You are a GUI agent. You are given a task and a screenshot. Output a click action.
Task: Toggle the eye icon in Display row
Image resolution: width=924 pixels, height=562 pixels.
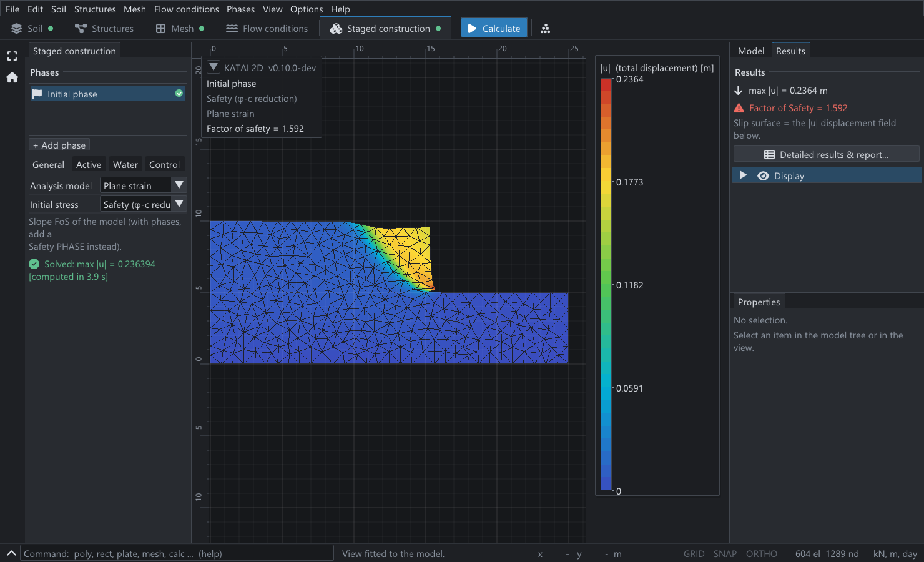point(763,176)
